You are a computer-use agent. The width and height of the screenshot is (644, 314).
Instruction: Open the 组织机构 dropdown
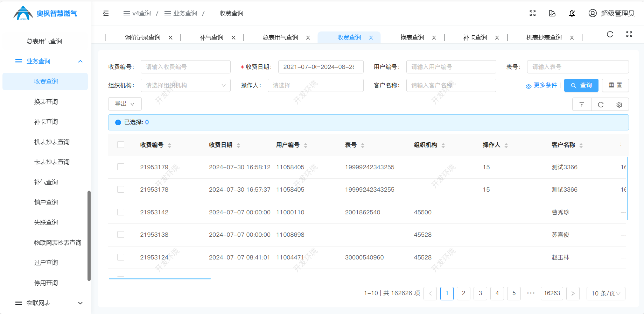pyautogui.click(x=185, y=85)
